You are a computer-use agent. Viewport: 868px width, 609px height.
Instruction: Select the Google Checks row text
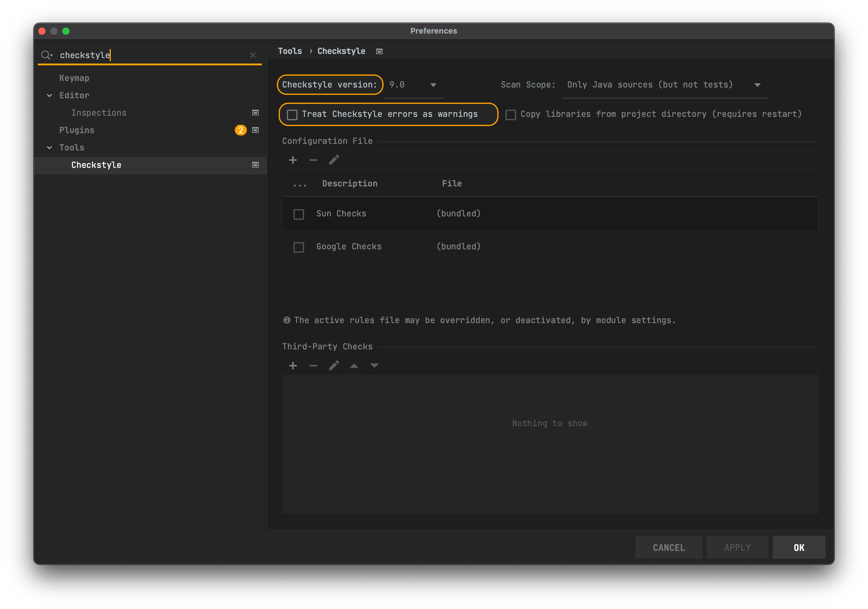(x=349, y=247)
